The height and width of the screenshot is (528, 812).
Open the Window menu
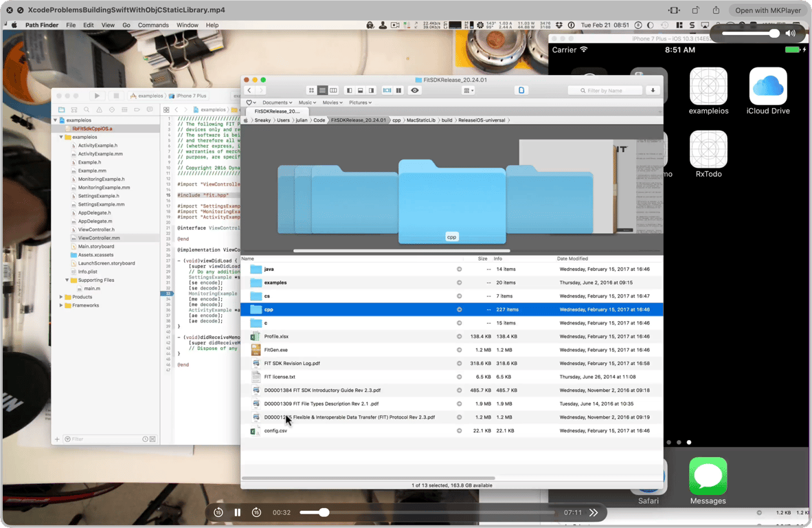[x=188, y=25]
